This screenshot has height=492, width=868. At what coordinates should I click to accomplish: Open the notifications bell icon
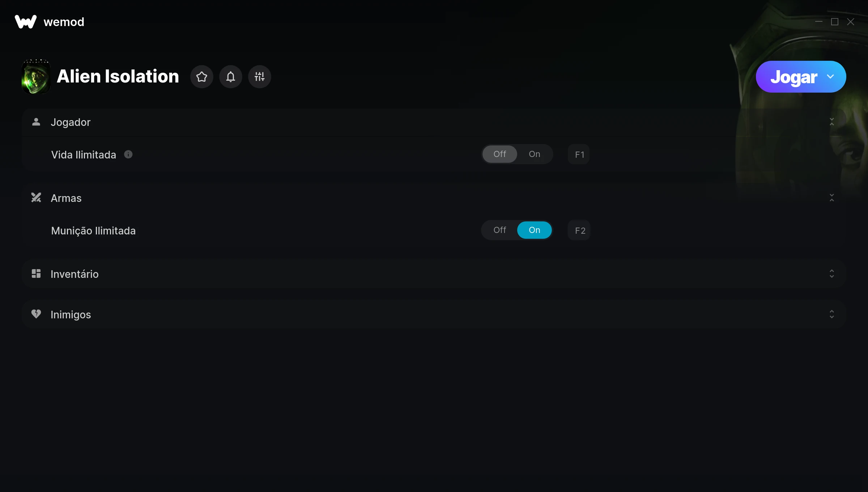click(231, 77)
